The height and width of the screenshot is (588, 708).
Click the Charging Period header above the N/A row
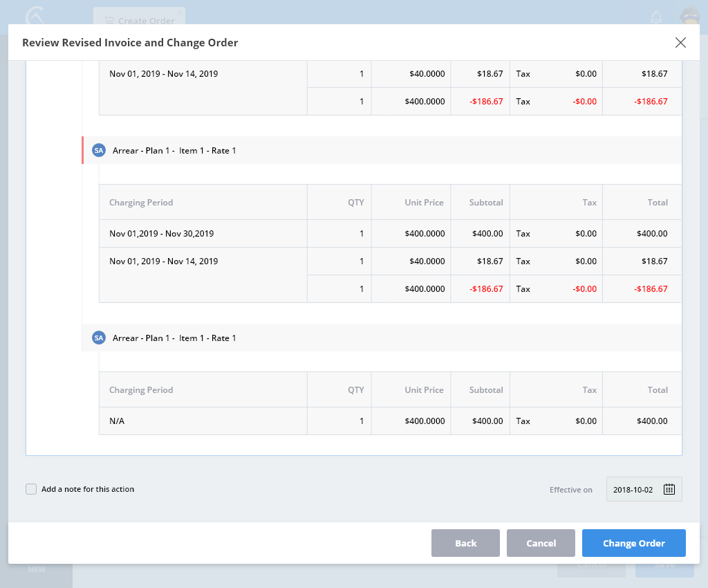pos(141,390)
